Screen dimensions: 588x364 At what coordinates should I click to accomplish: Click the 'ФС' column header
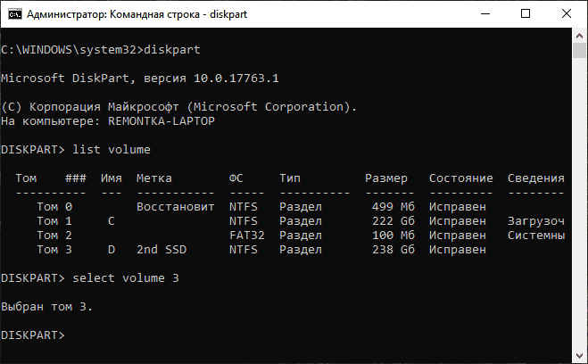click(x=236, y=178)
